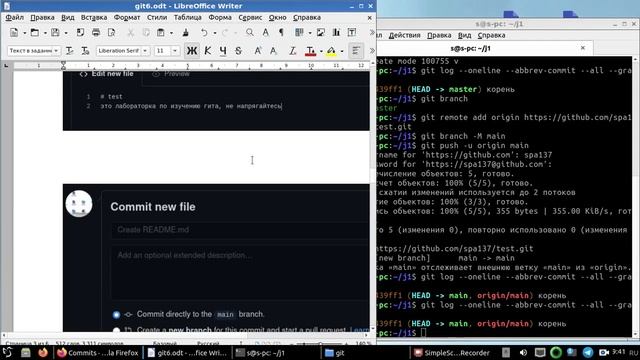Toggle Bold (Ж) formatting
The width and height of the screenshot is (640, 360).
tap(192, 51)
